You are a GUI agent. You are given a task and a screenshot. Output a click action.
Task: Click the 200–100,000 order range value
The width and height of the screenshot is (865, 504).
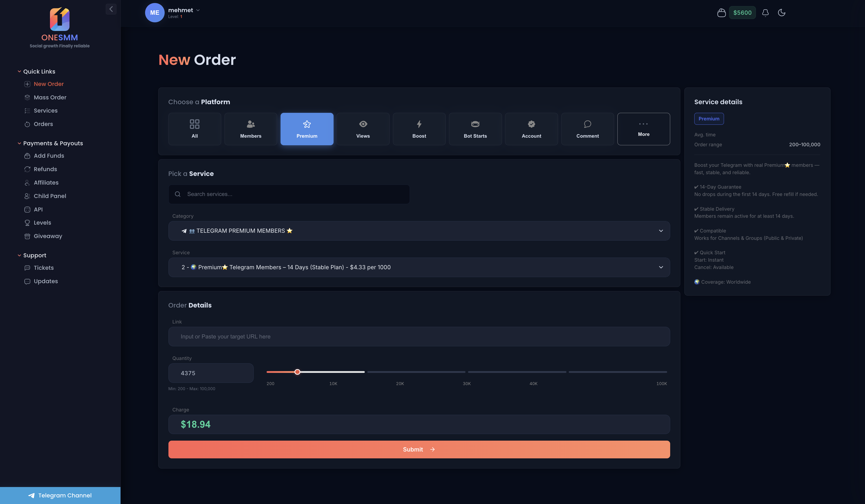coord(804,145)
